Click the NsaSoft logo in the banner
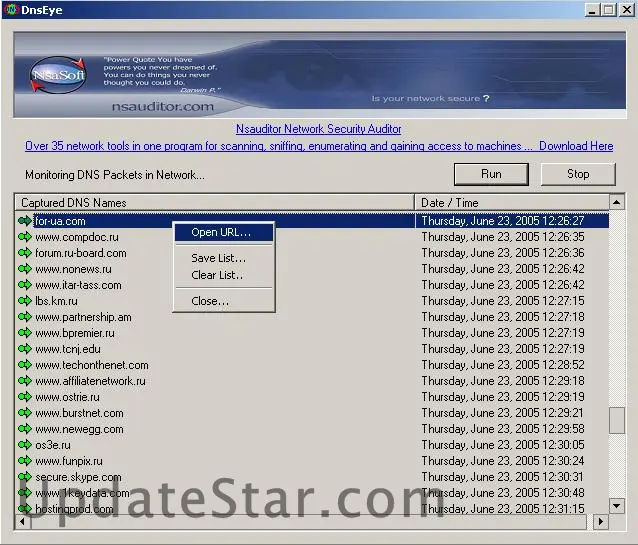 [58, 75]
